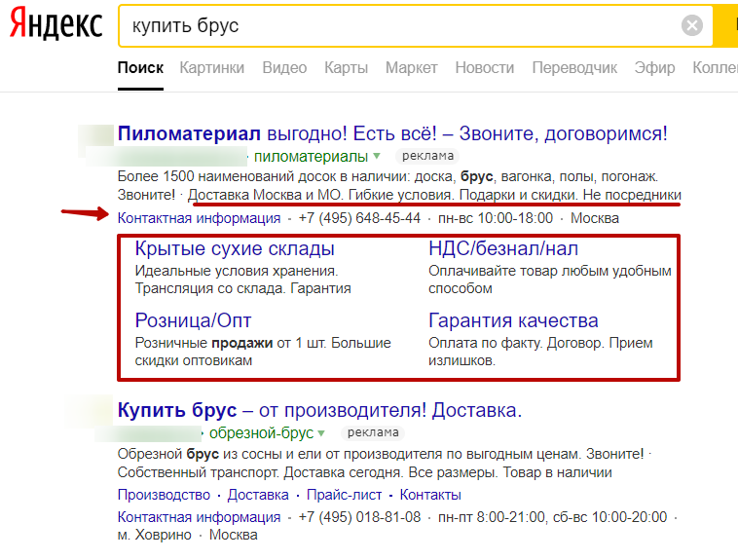Open 'Контактная информация' of the first ad
This screenshot has height=560, width=738.
(199, 218)
